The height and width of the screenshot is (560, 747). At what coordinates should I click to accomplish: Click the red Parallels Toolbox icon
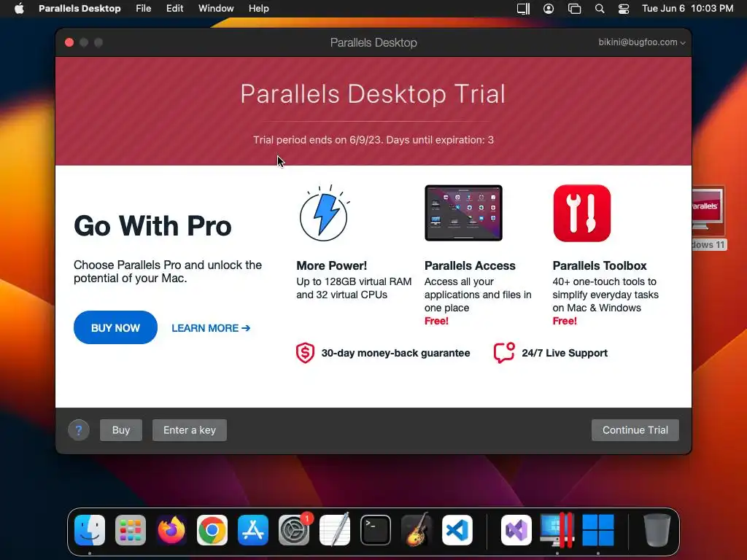581,214
